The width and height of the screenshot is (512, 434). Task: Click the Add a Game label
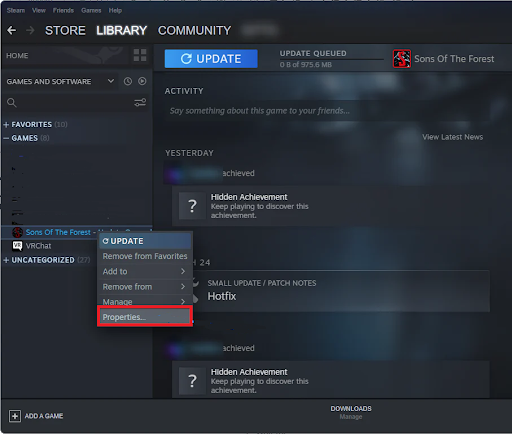44,416
